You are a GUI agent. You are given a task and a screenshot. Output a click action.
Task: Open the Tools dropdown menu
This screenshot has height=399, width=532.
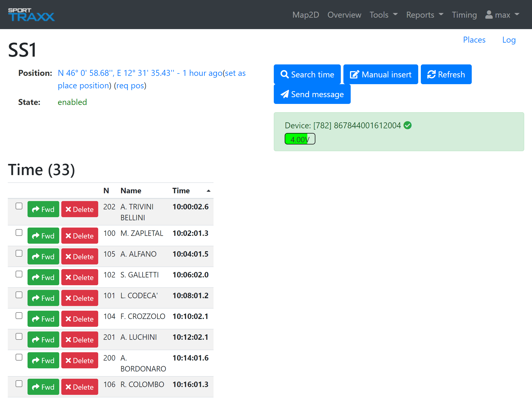tap(383, 15)
